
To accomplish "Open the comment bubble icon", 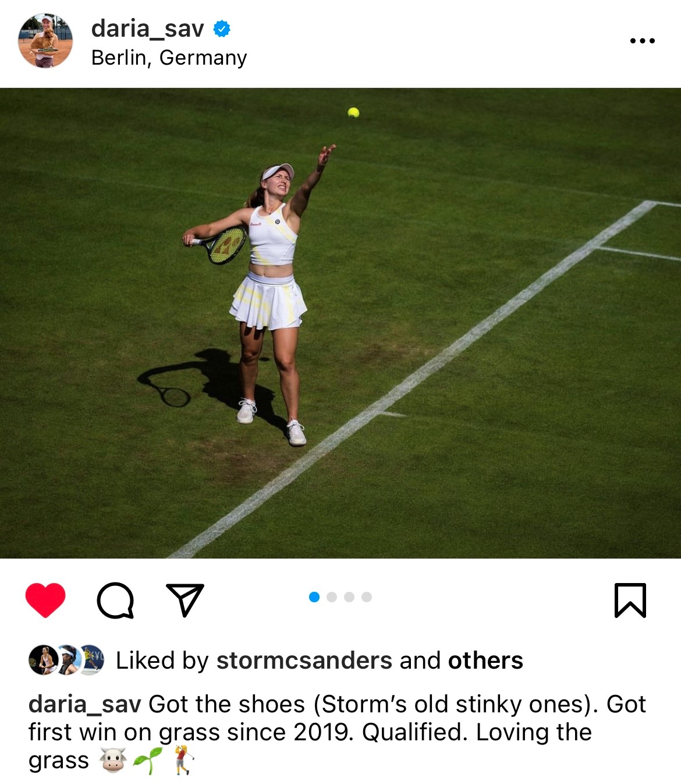I will pos(115,600).
